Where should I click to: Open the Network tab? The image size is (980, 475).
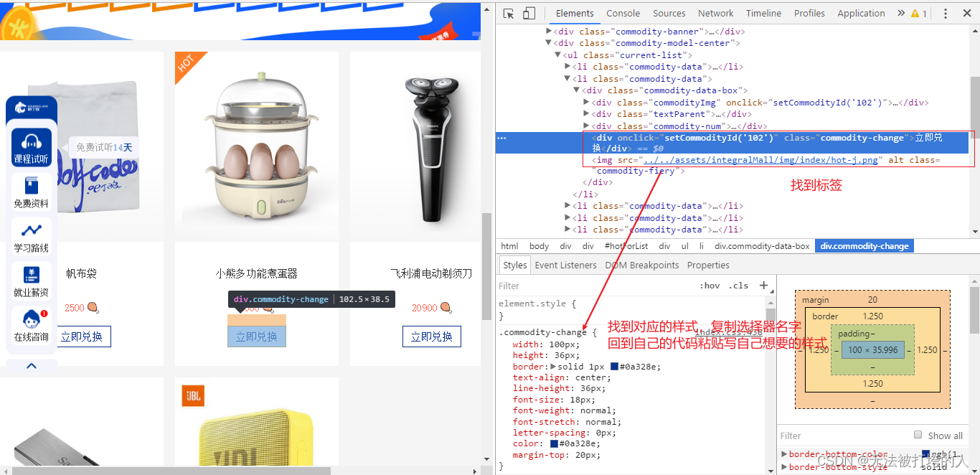[716, 14]
